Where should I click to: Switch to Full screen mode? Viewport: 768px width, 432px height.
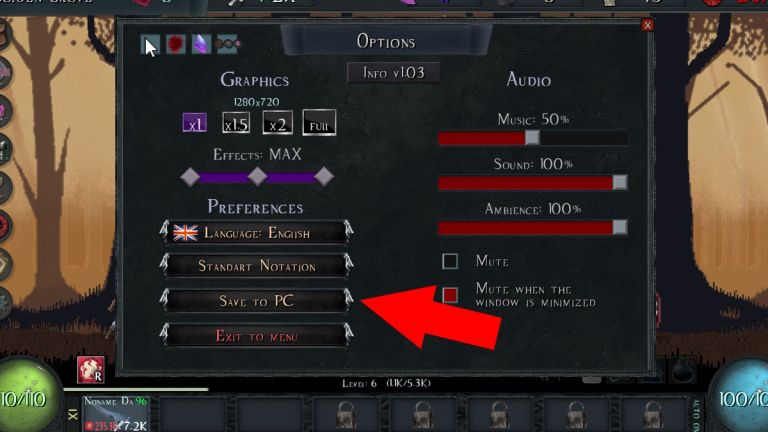319,123
